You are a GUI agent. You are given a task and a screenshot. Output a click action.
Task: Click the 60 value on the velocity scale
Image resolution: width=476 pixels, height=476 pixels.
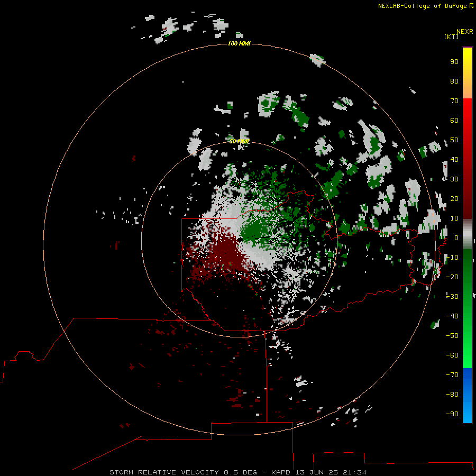coord(454,121)
